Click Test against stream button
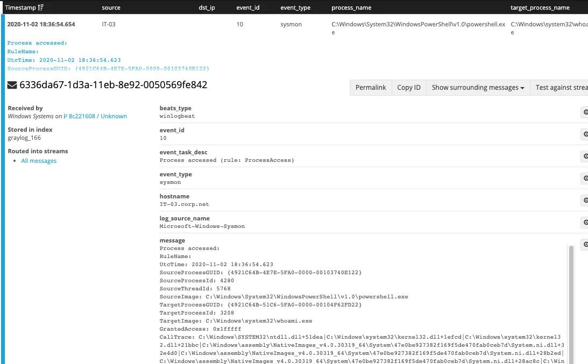Image resolution: width=588 pixels, height=364 pixels. pos(559,87)
